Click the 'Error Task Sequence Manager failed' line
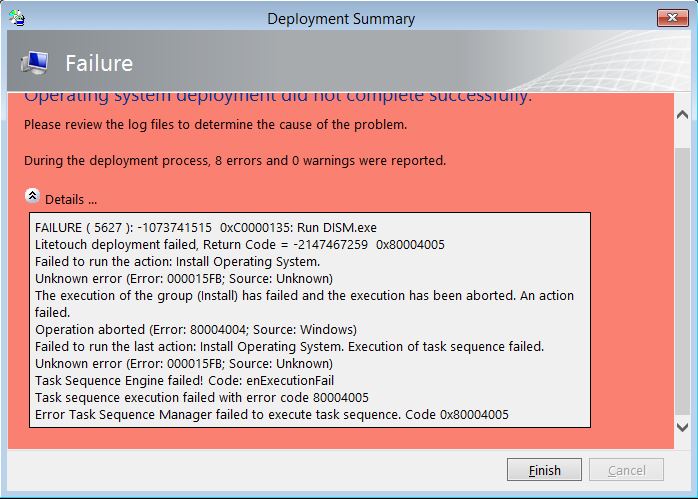The width and height of the screenshot is (698, 499). [x=272, y=414]
